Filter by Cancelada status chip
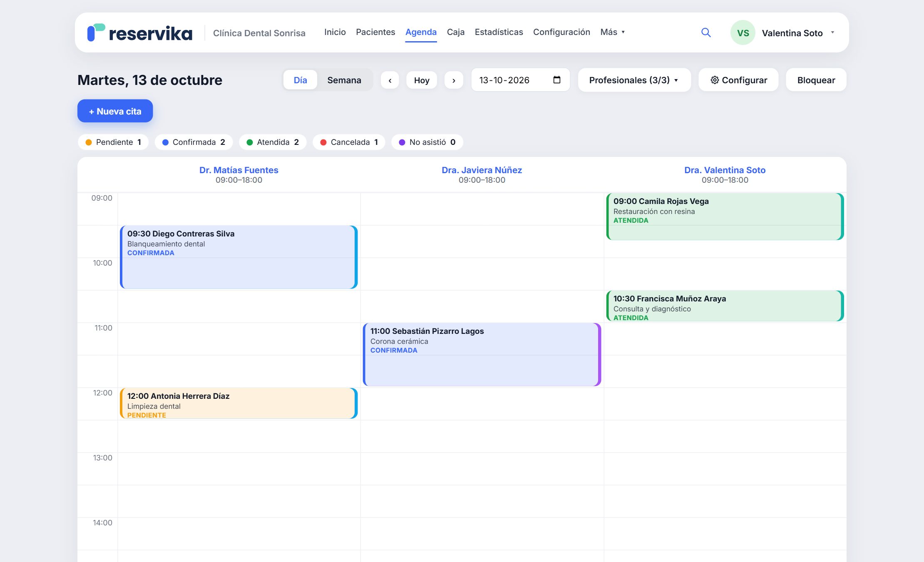The image size is (924, 562). pyautogui.click(x=349, y=142)
